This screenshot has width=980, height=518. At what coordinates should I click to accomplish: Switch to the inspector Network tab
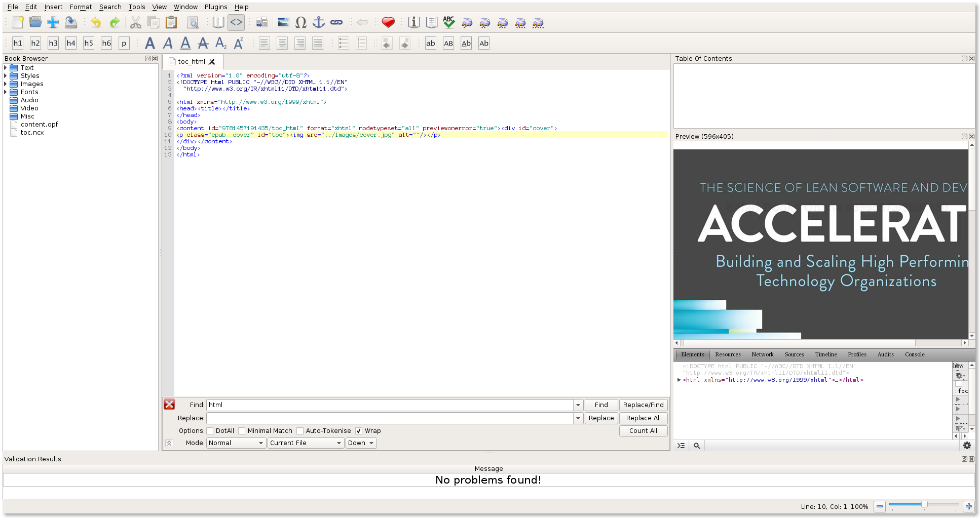click(x=762, y=354)
